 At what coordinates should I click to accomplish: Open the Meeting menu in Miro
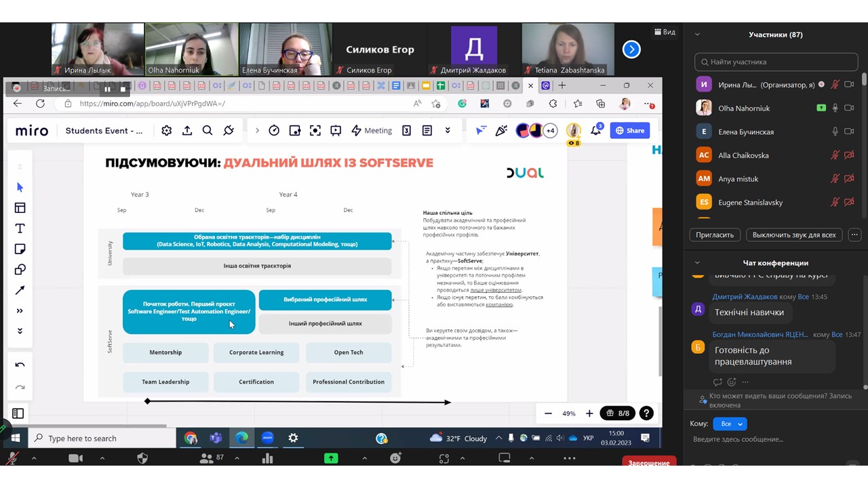(372, 131)
